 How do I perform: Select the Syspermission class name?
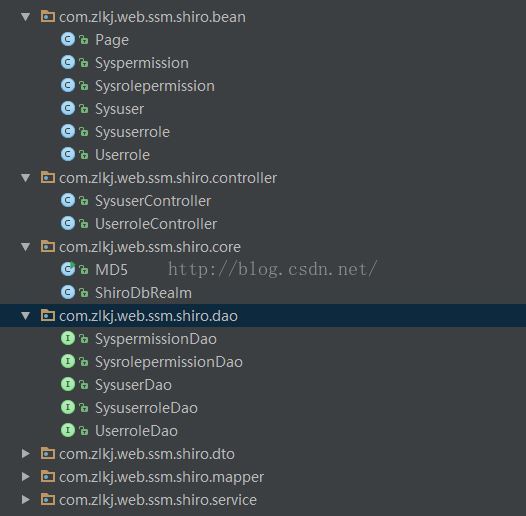click(x=142, y=63)
